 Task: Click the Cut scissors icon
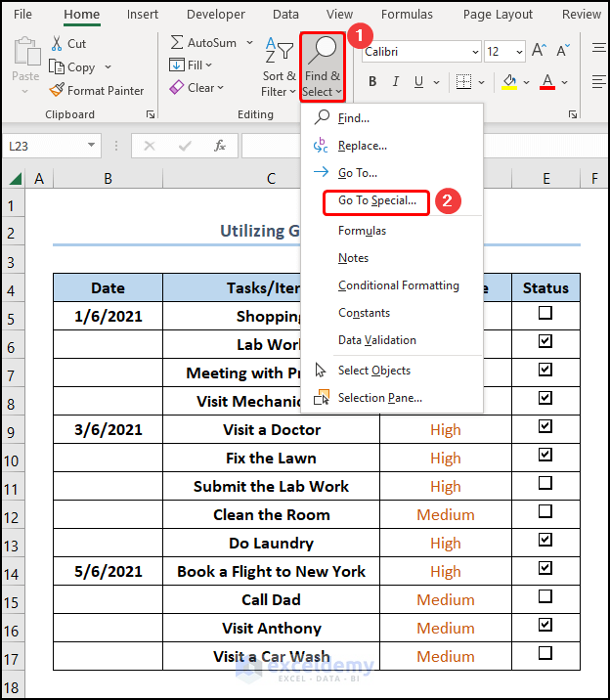pos(55,44)
